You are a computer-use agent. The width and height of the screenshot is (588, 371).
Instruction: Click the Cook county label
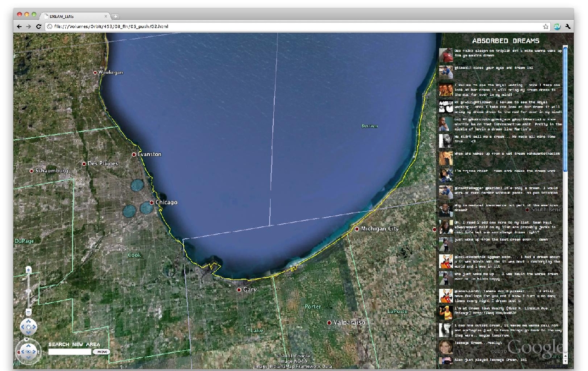134,255
